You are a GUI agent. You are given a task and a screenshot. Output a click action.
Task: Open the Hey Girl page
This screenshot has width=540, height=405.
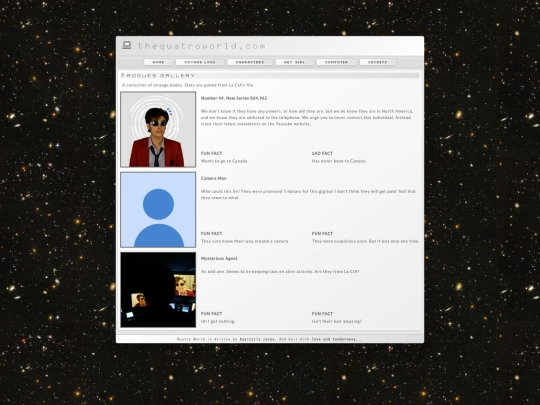tap(294, 62)
